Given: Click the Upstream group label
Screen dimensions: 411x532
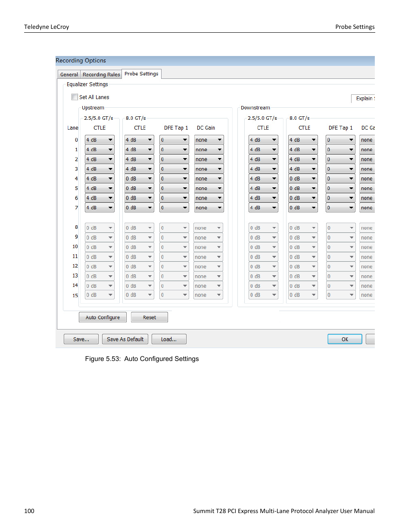Looking at the screenshot, I should click(93, 108).
